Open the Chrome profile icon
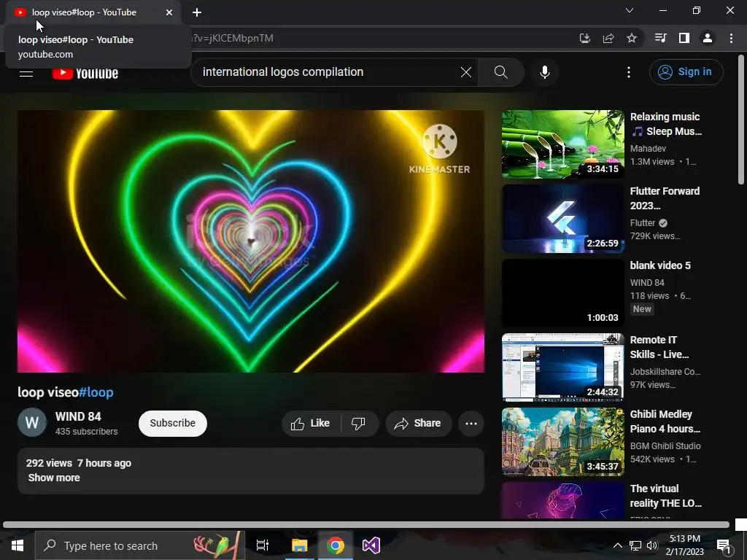Viewport: 747px width, 560px height. click(708, 38)
